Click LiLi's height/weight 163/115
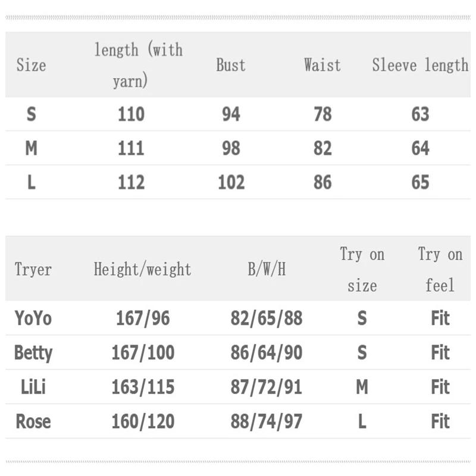This screenshot has width=476, height=476. click(143, 387)
